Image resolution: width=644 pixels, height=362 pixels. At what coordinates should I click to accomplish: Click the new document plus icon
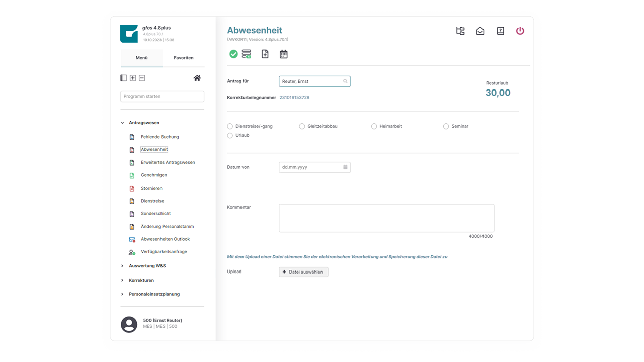[x=265, y=54]
